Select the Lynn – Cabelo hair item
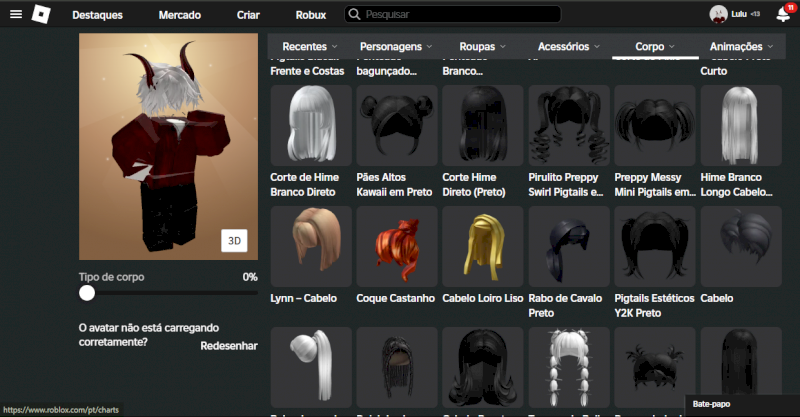Image resolution: width=800 pixels, height=417 pixels. 311,247
